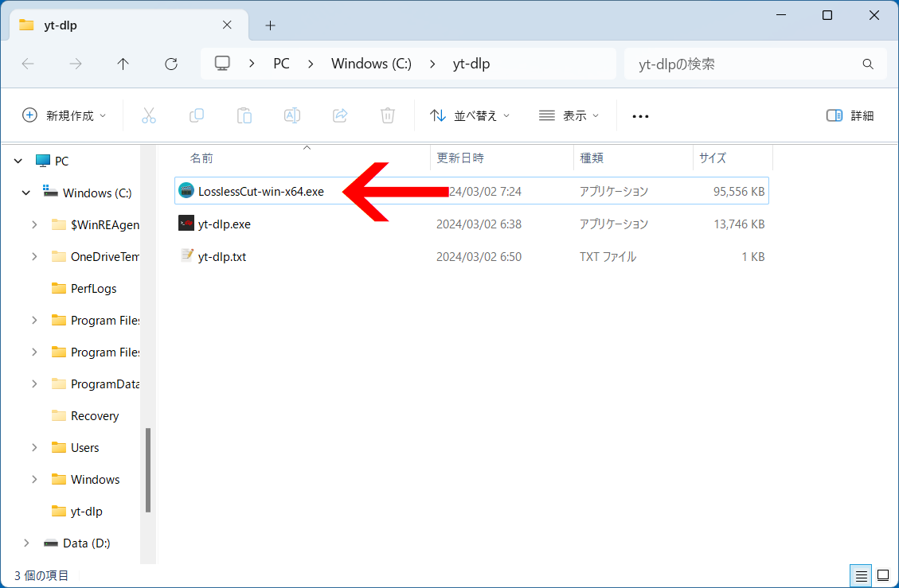Expand the Users folder node

(x=34, y=448)
